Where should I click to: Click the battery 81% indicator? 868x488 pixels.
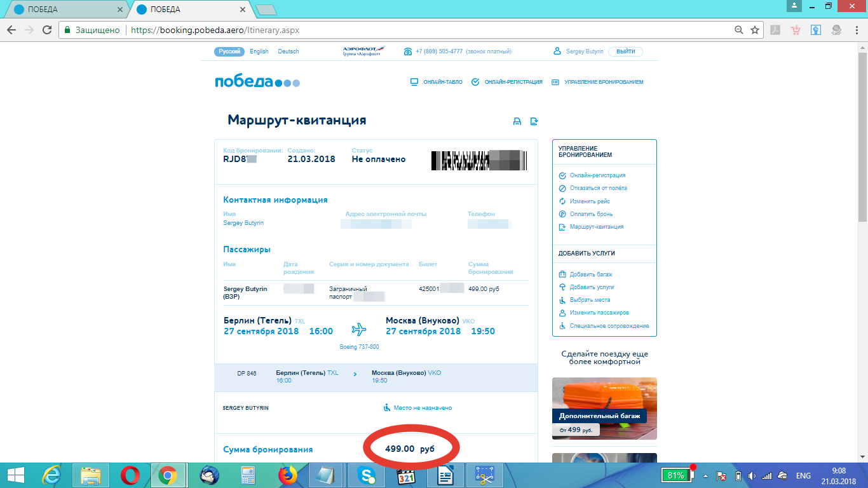[676, 475]
